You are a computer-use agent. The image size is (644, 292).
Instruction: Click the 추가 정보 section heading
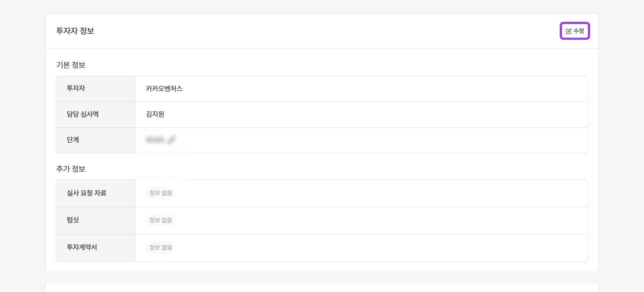71,169
